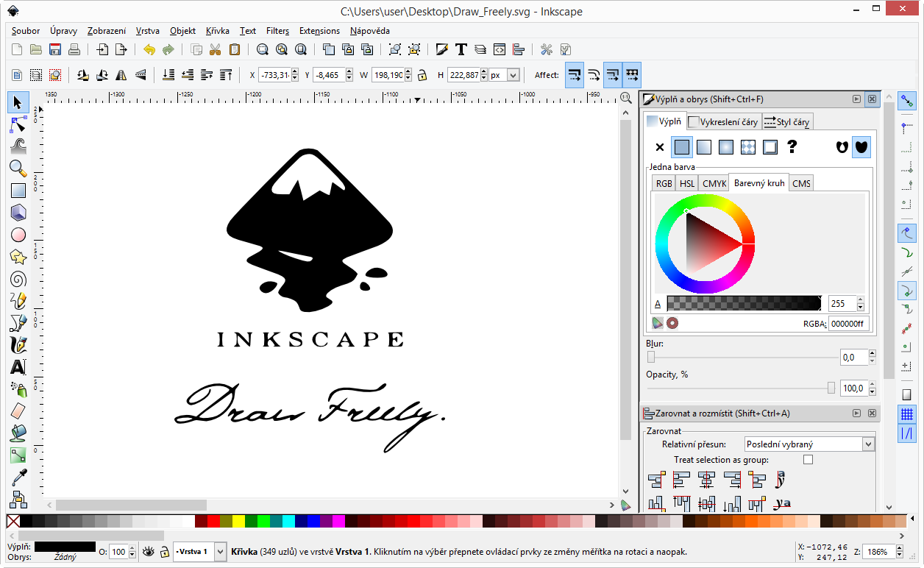Click the Save document icon
This screenshot has height=568, width=924.
point(55,50)
